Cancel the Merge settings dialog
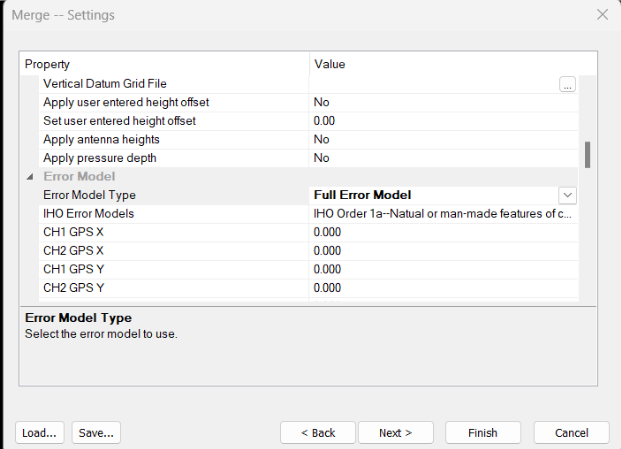The height and width of the screenshot is (449, 621). coord(571,433)
